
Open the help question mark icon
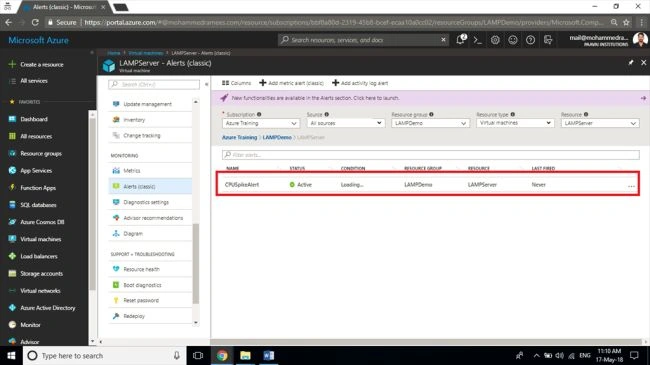tap(530, 40)
